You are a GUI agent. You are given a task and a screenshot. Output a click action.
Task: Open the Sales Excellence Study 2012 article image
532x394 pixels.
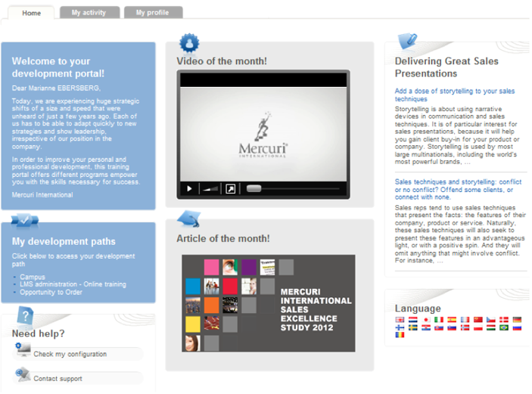click(269, 303)
